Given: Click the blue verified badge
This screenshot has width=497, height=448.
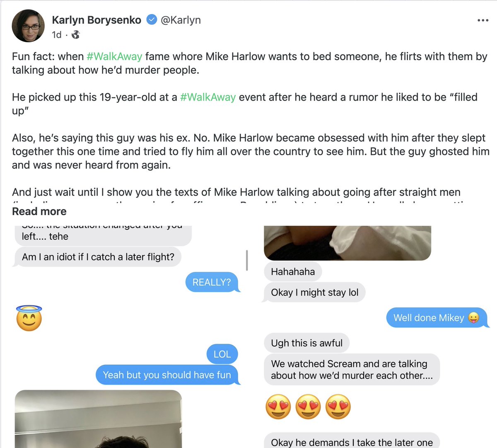Looking at the screenshot, I should point(152,19).
